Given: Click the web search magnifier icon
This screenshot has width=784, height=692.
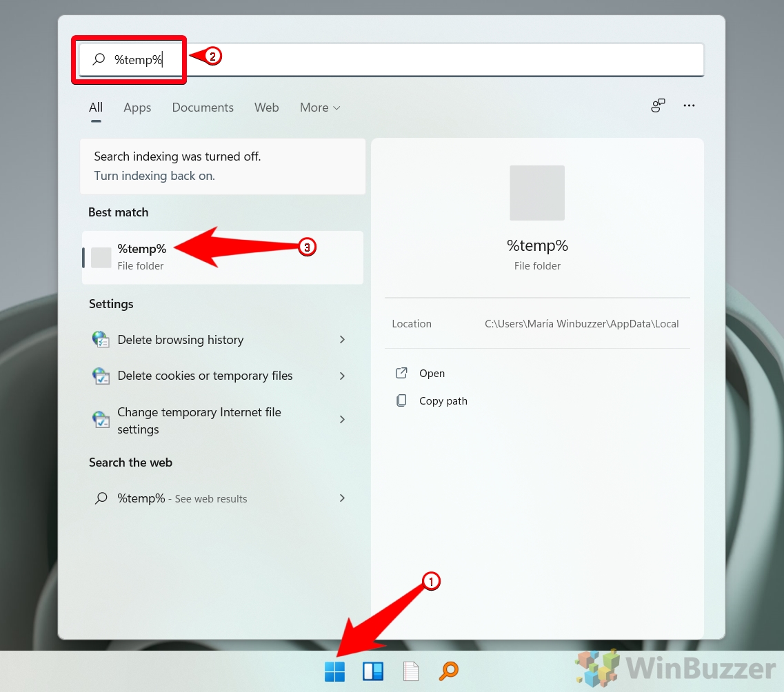Looking at the screenshot, I should click(x=101, y=498).
